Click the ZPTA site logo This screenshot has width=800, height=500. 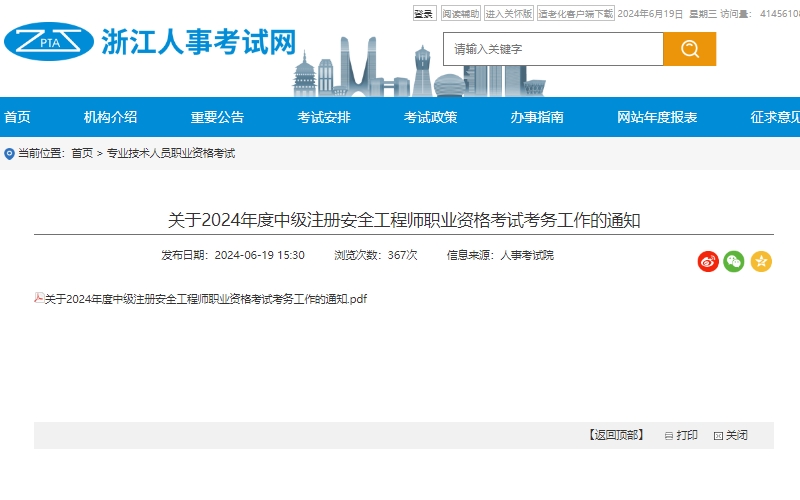click(x=48, y=41)
